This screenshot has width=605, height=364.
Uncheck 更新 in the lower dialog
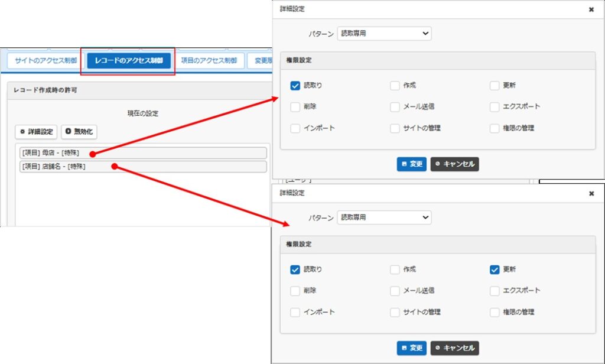pyautogui.click(x=495, y=269)
